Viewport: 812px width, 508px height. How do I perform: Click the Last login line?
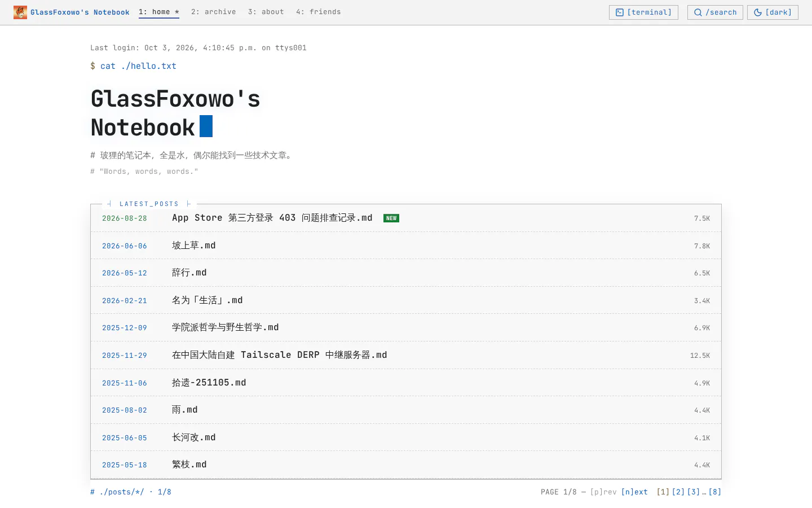click(x=198, y=48)
